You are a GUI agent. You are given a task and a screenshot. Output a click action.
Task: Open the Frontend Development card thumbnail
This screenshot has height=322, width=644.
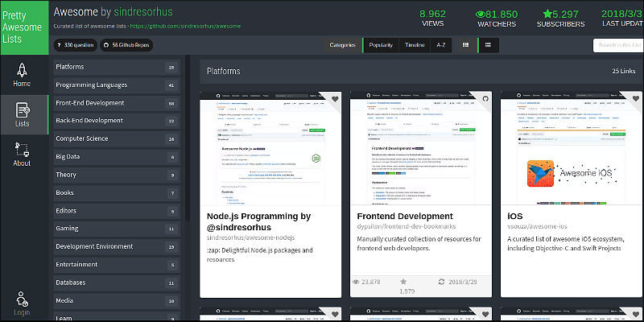[420, 148]
